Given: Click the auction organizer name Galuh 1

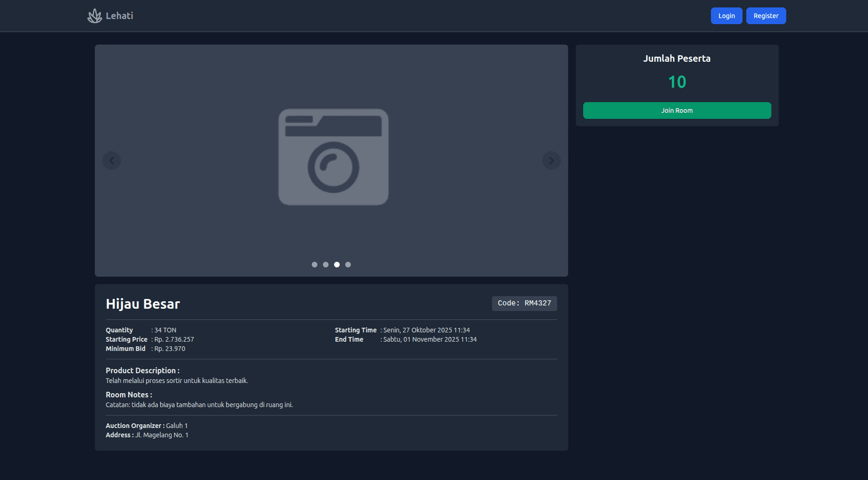Looking at the screenshot, I should (177, 426).
